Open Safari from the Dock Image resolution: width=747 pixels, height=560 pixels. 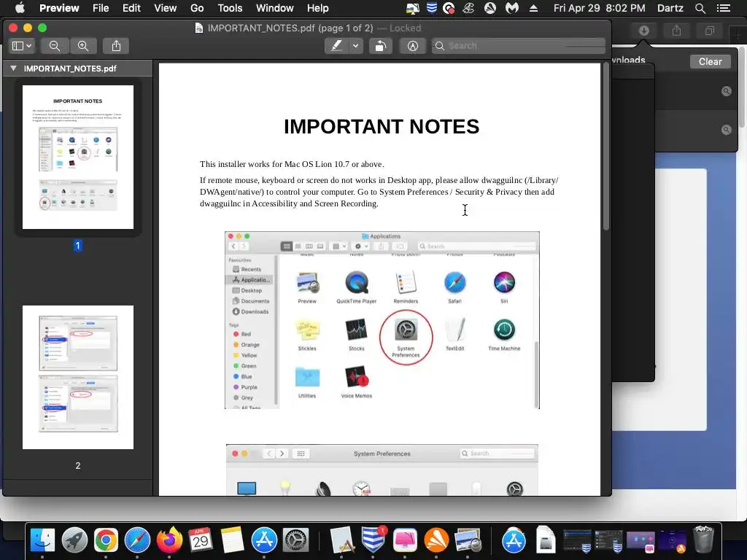pyautogui.click(x=137, y=540)
